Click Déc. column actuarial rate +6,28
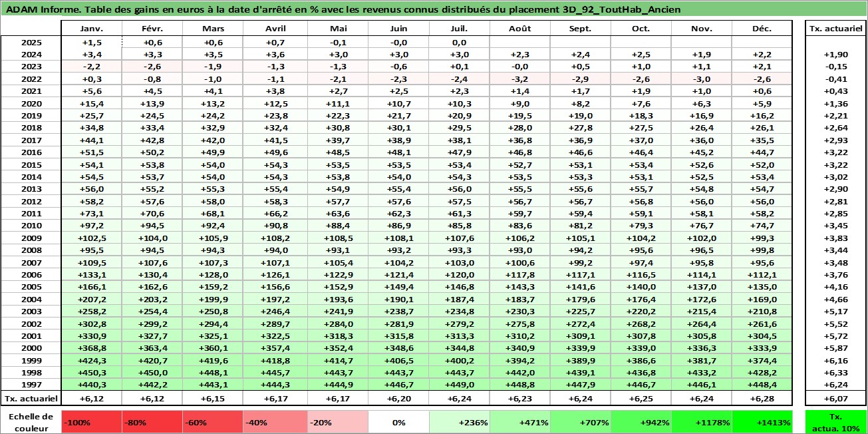This screenshot has height=434, width=868. click(762, 398)
